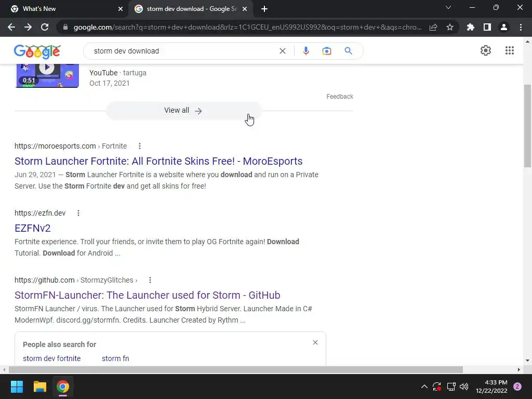Open the clock showing 4:33 PM
This screenshot has width=532, height=399.
click(491, 387)
